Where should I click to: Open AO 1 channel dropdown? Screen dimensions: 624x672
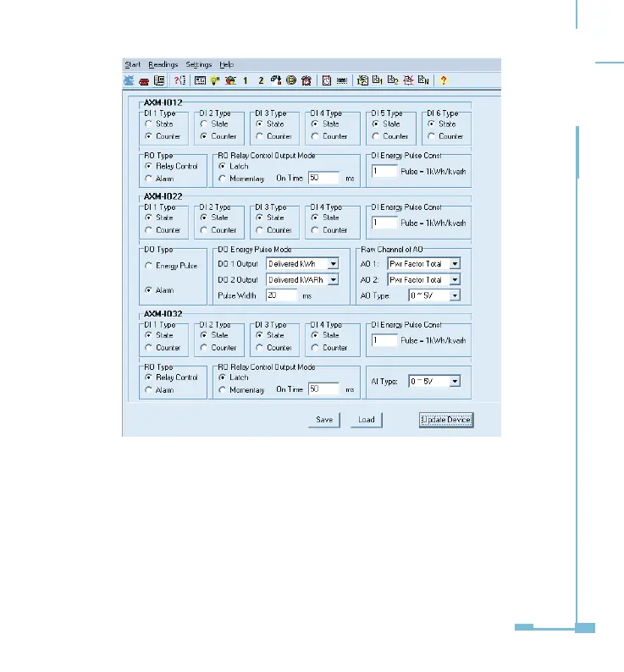[x=455, y=264]
